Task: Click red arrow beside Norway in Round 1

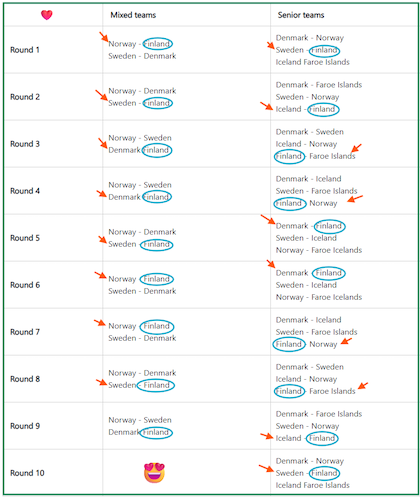Action: (x=104, y=36)
